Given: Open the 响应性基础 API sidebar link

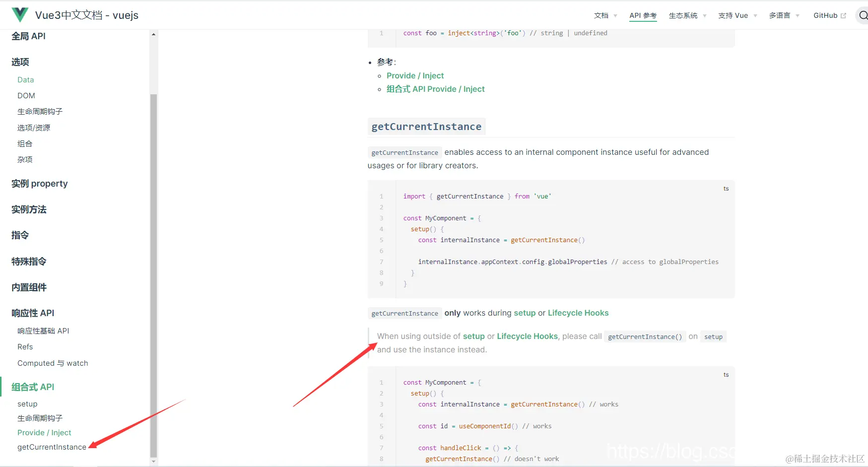Looking at the screenshot, I should [43, 331].
